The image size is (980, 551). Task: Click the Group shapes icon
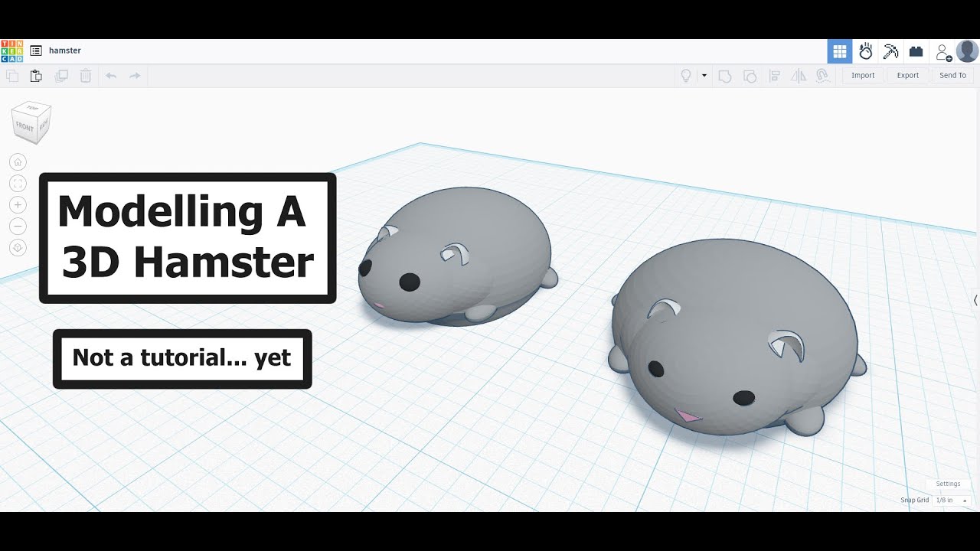click(724, 76)
